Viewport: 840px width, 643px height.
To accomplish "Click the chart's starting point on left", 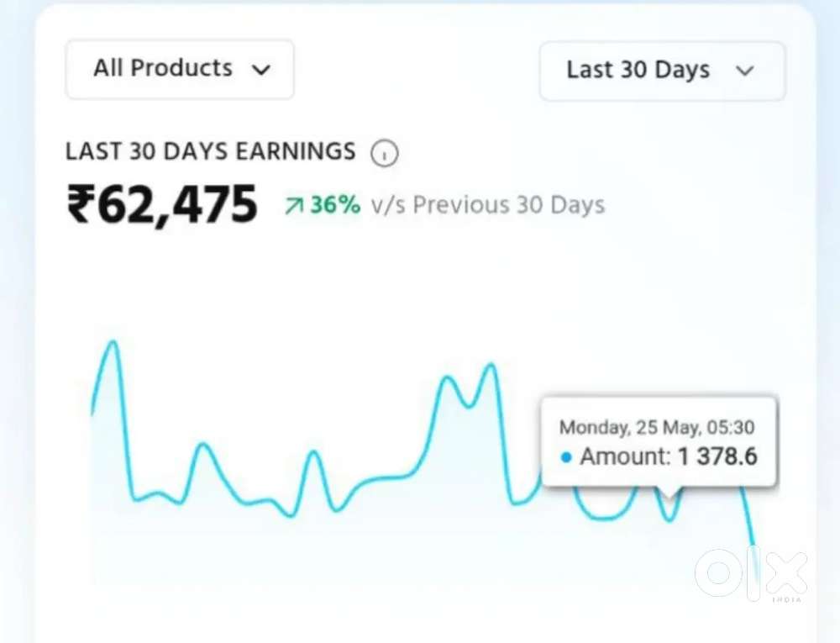I will (92, 412).
